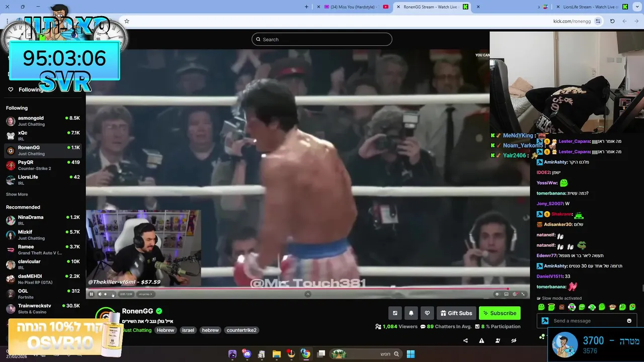The image size is (644, 362).
Task: Click the video progress bar
Action: (308, 289)
